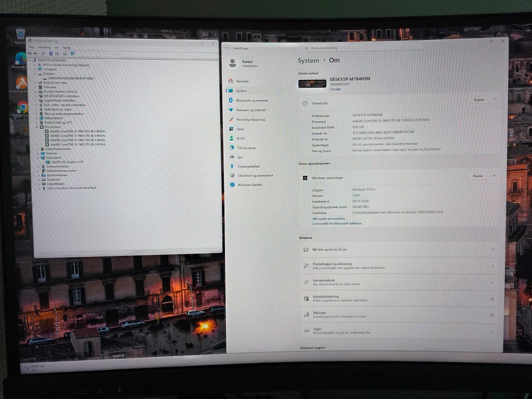Focus the Find en indstilling search field
Image resolution: width=532 pixels, height=399 pixels.
point(361,48)
